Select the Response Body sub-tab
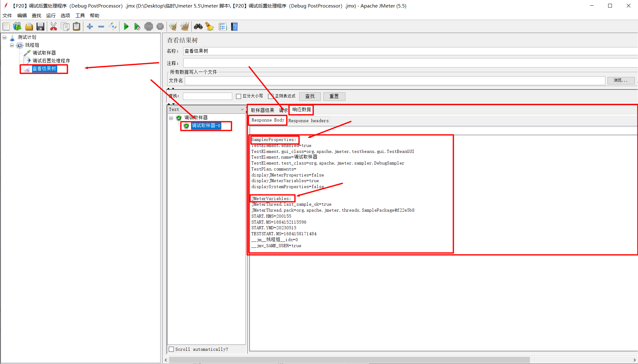The width and height of the screenshot is (638, 364). tap(268, 120)
